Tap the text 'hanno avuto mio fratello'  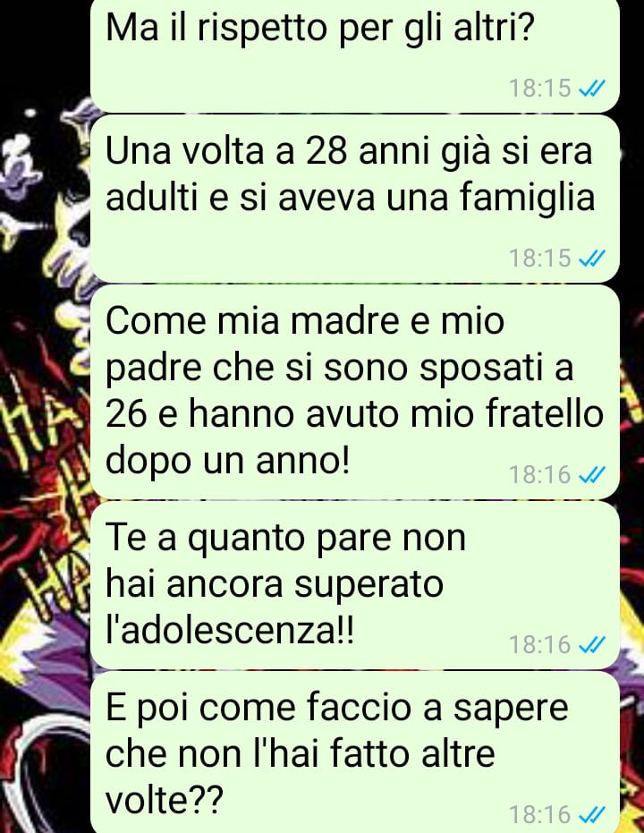(x=396, y=414)
